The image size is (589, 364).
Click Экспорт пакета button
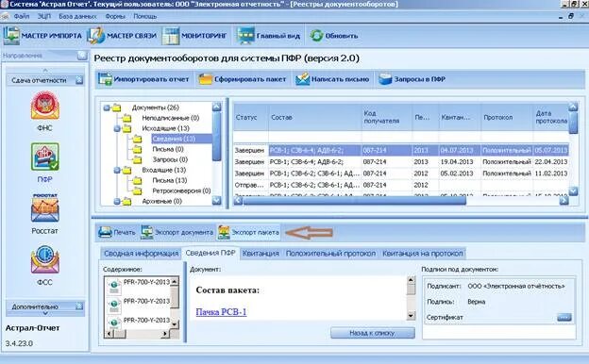[x=248, y=232]
